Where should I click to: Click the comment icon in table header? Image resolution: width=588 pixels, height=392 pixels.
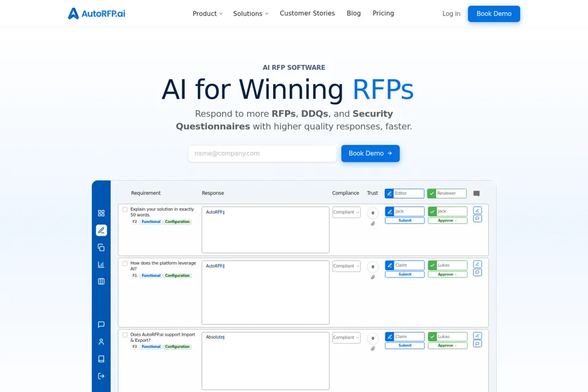coord(477,194)
